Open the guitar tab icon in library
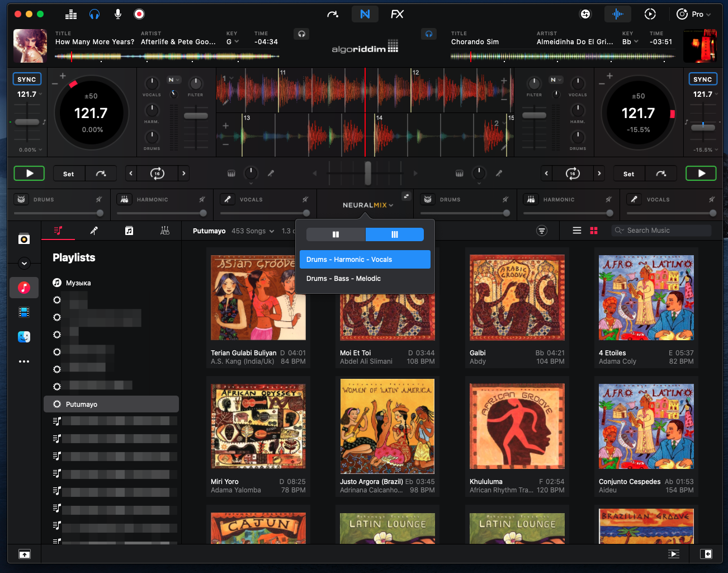Viewport: 728px width, 573px height. (x=94, y=231)
